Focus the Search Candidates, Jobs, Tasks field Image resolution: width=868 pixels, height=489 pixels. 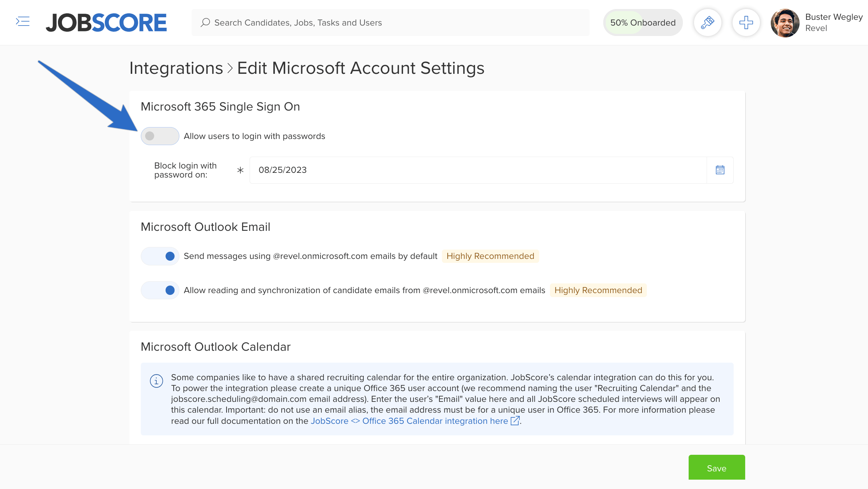[390, 22]
